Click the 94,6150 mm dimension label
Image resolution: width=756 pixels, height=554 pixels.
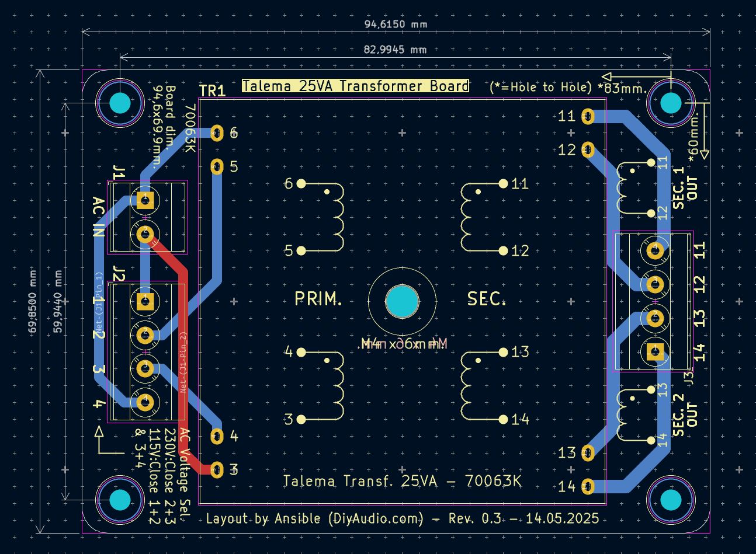396,25
